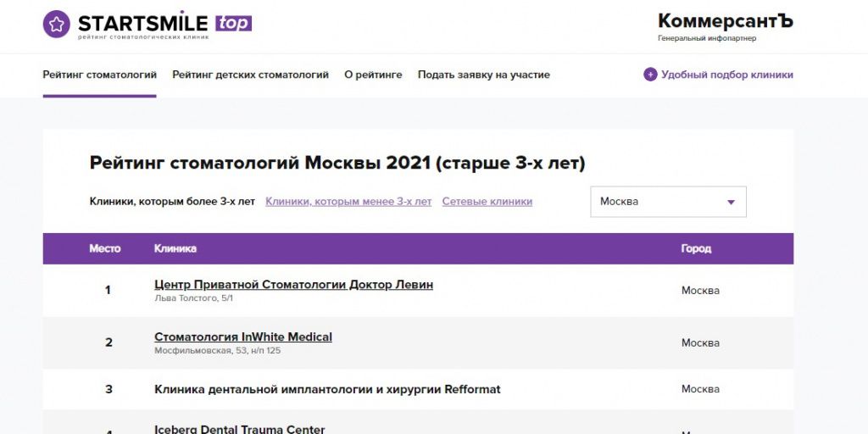Click the purple plus icon beside Удобный подбор клиники
The height and width of the screenshot is (434, 868).
650,75
